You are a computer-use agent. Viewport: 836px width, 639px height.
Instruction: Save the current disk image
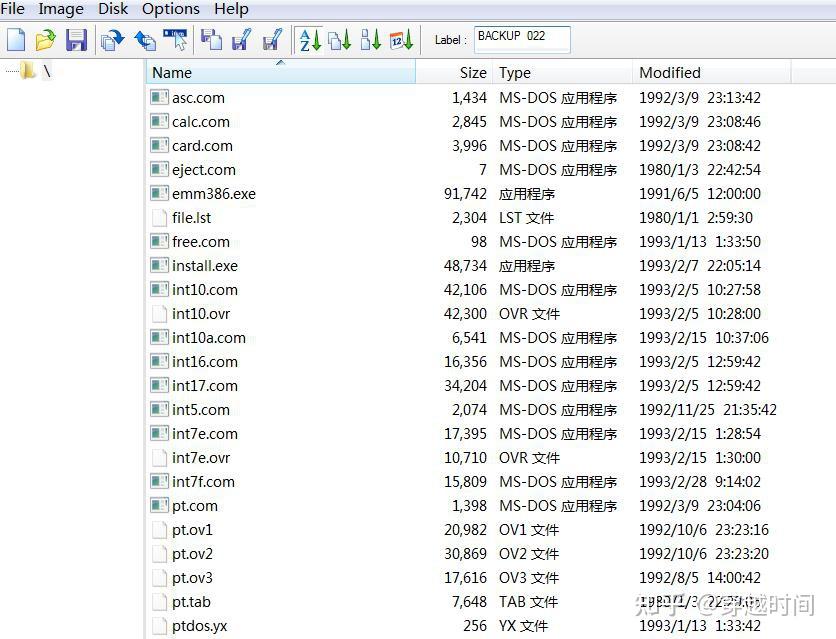pyautogui.click(x=76, y=39)
